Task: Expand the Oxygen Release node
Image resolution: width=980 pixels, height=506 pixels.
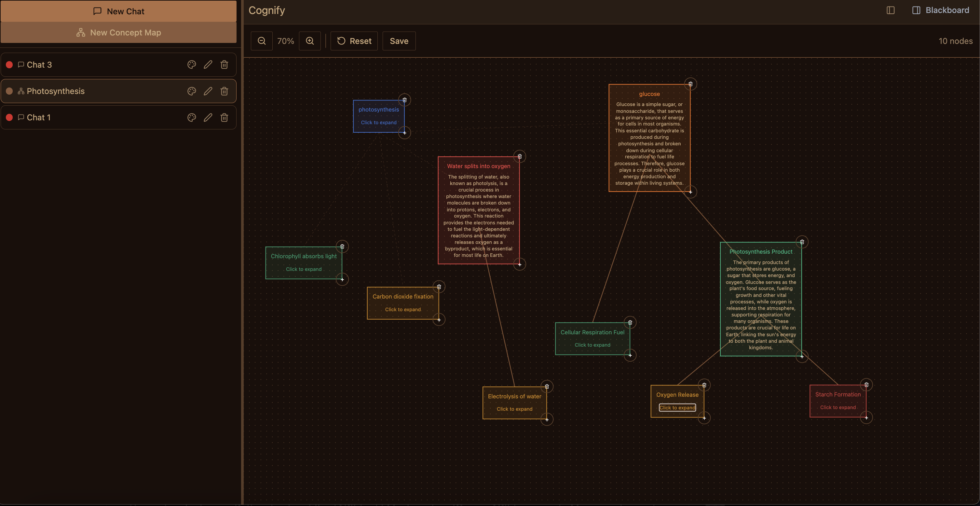Action: [677, 407]
